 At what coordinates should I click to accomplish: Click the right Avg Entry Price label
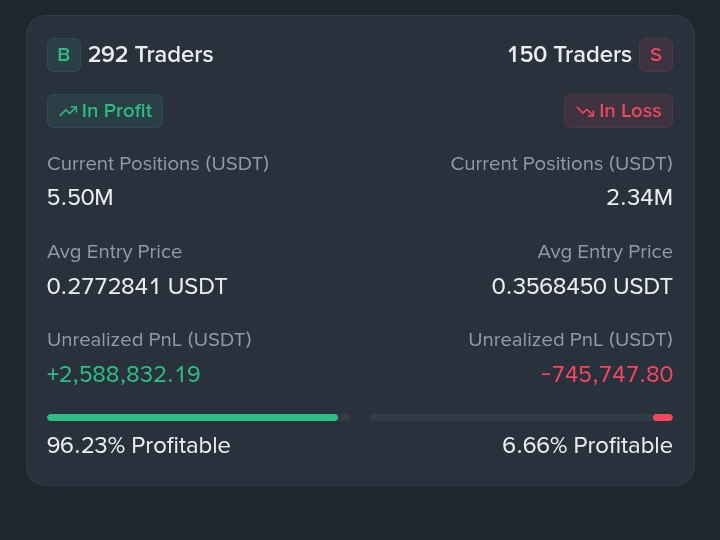pos(605,252)
